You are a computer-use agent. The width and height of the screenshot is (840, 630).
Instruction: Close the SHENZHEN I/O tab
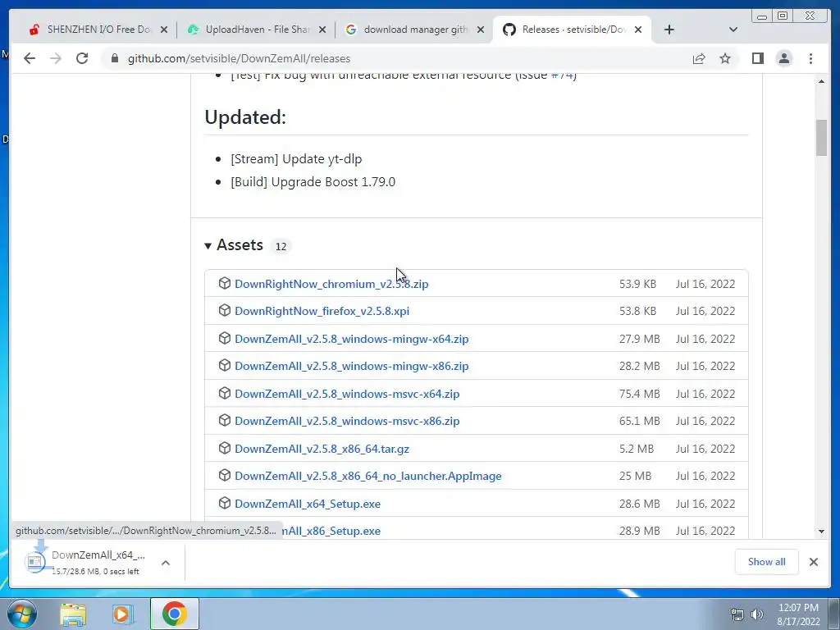coord(164,30)
